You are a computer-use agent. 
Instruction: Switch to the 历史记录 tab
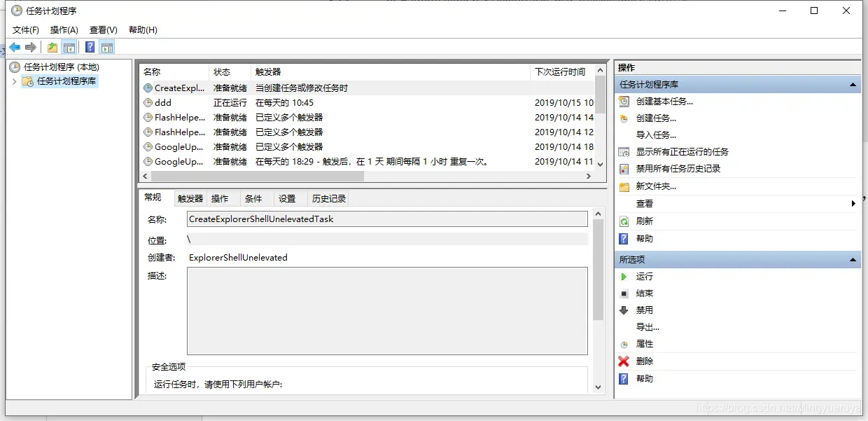pos(329,199)
